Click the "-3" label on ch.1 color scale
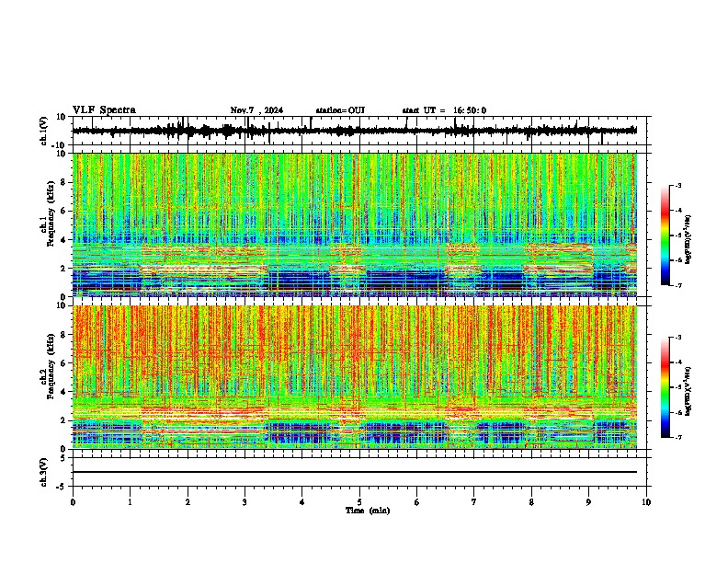 pyautogui.click(x=677, y=185)
